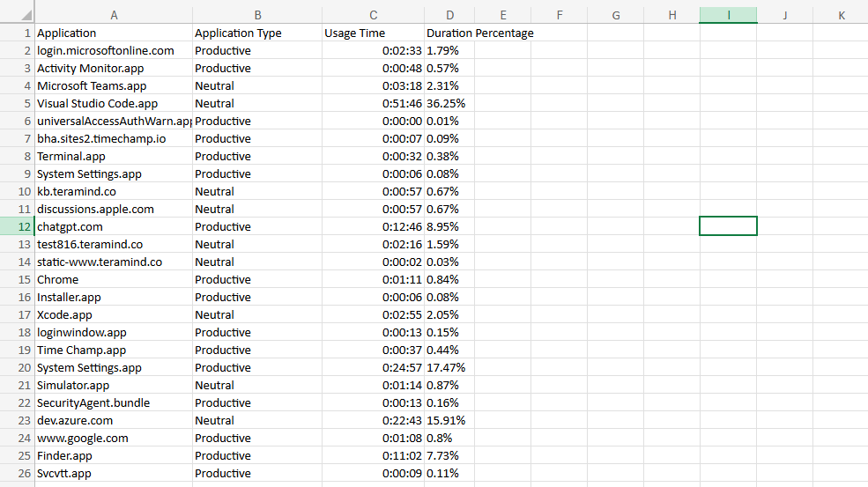Select column C header

coord(373,15)
